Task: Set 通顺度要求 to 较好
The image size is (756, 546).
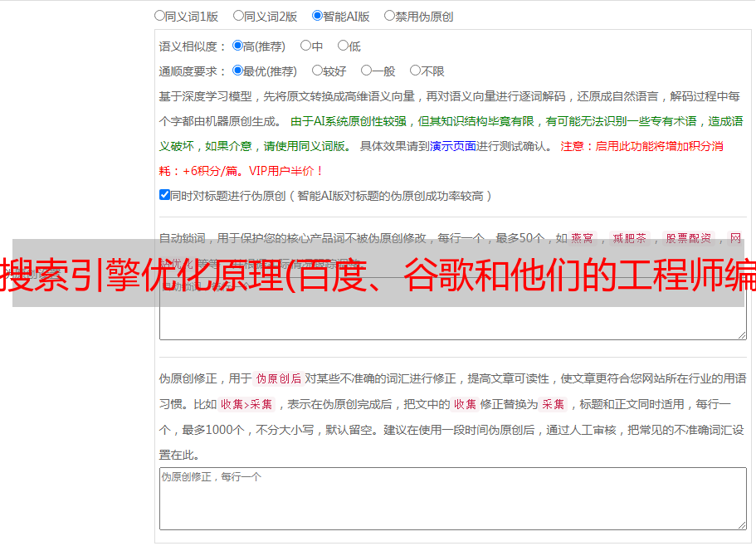Action: (x=317, y=71)
